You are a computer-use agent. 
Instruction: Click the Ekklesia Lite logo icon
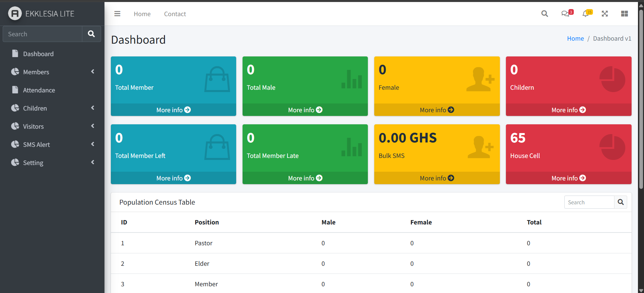pyautogui.click(x=15, y=13)
